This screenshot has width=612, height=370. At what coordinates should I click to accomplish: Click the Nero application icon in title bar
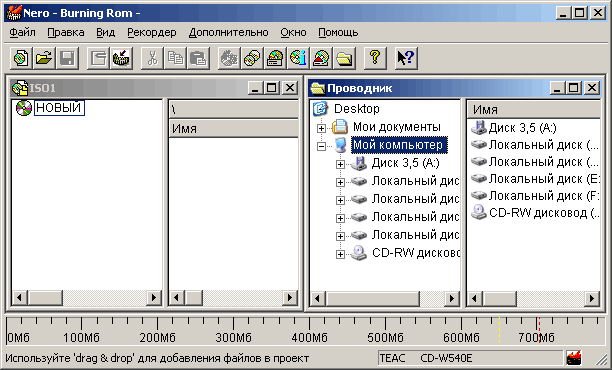[x=14, y=13]
